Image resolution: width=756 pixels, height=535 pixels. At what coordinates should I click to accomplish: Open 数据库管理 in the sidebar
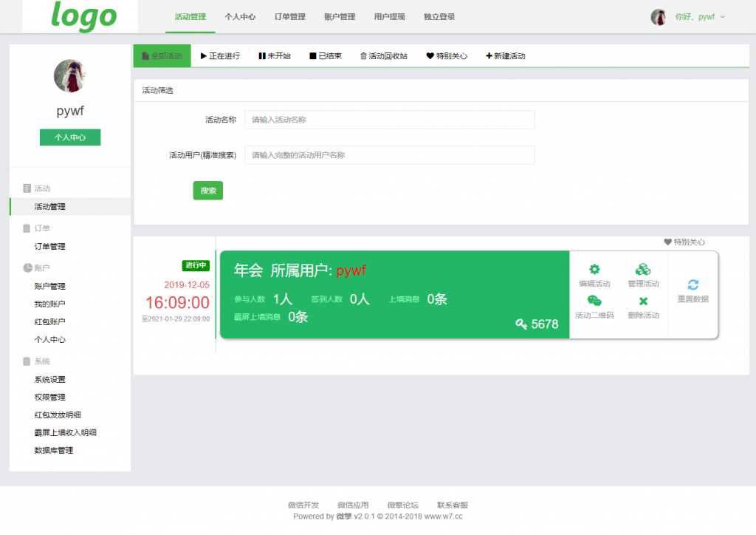[x=54, y=451]
